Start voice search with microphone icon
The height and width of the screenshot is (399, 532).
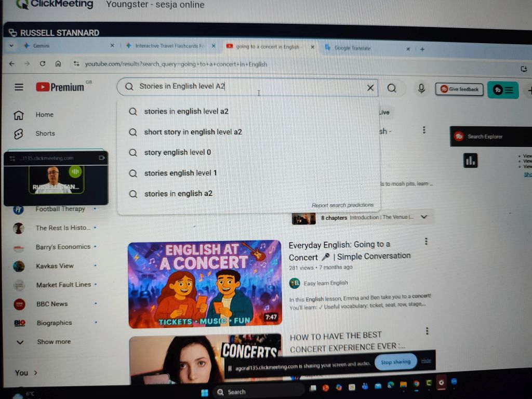click(x=421, y=89)
